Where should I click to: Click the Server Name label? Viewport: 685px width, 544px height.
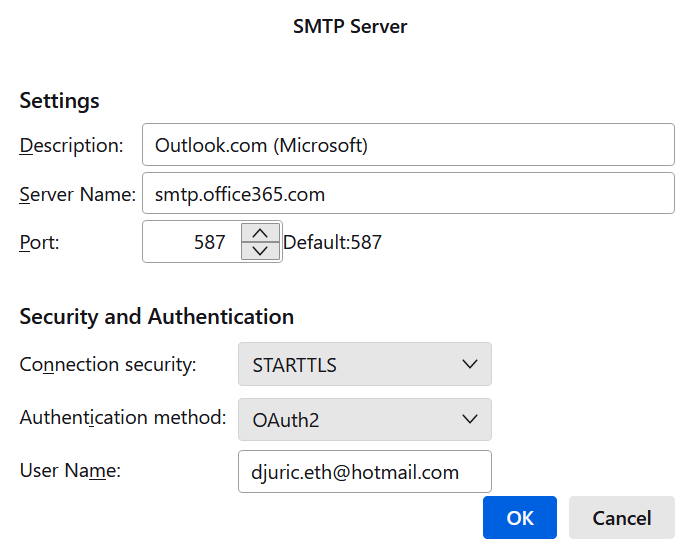tap(77, 194)
